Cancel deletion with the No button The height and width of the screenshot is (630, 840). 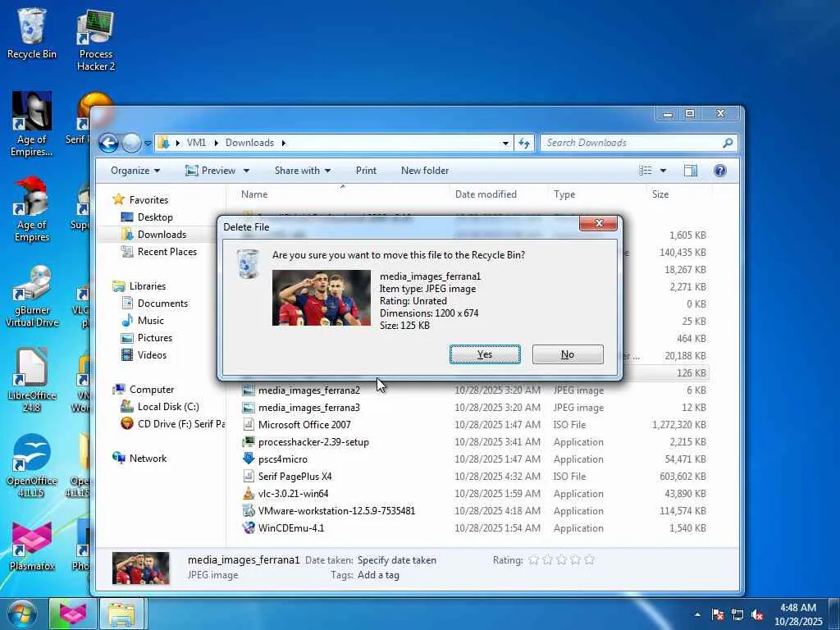568,354
